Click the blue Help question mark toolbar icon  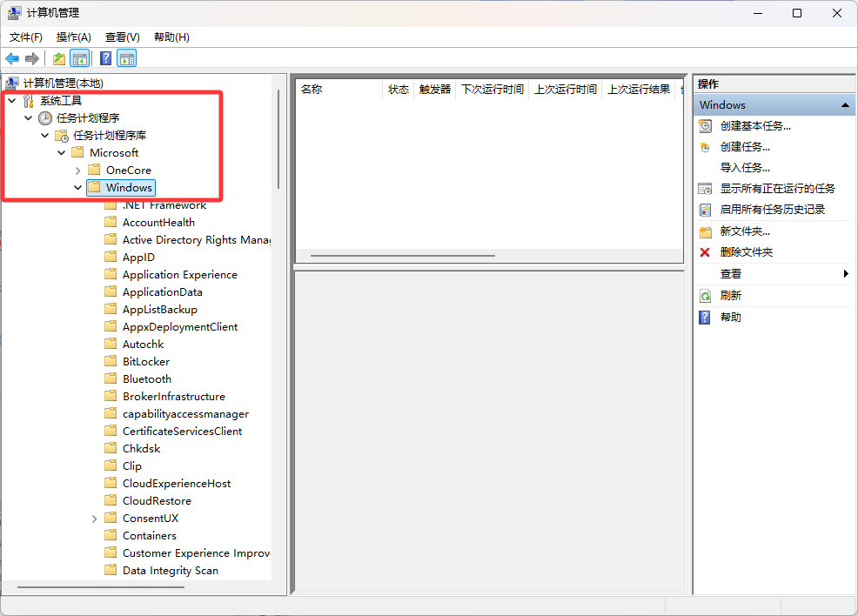(x=105, y=58)
